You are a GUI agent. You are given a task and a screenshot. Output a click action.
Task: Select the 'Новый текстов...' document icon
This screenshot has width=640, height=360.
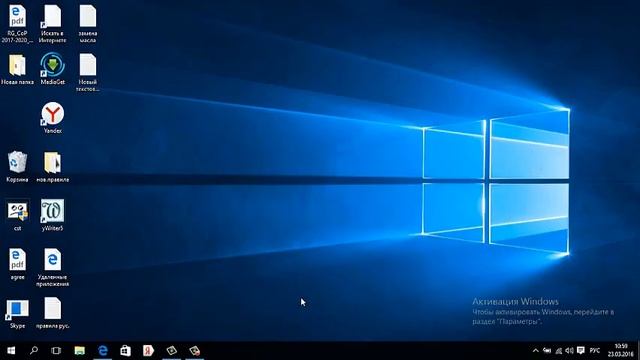(88, 72)
